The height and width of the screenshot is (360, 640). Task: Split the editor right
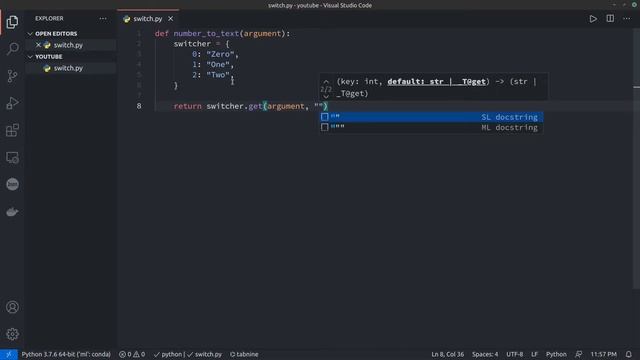[610, 19]
